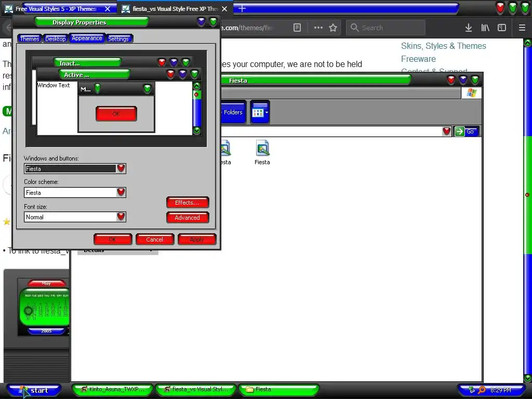Click the Effects button

coord(187,203)
